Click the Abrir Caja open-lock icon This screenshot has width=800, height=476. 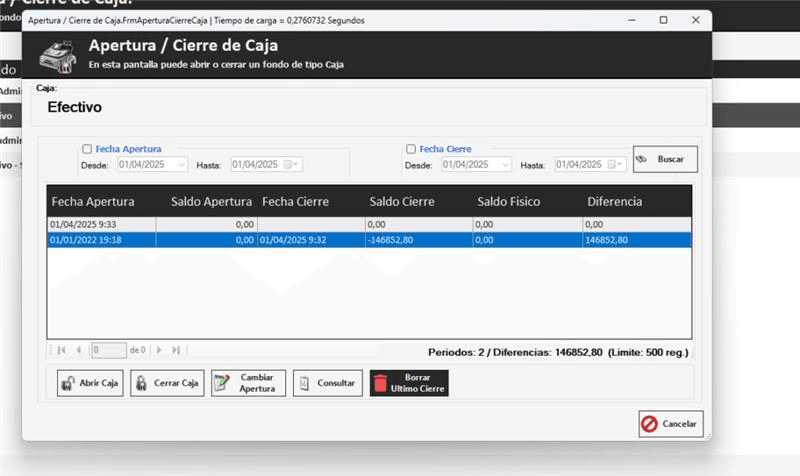click(68, 384)
